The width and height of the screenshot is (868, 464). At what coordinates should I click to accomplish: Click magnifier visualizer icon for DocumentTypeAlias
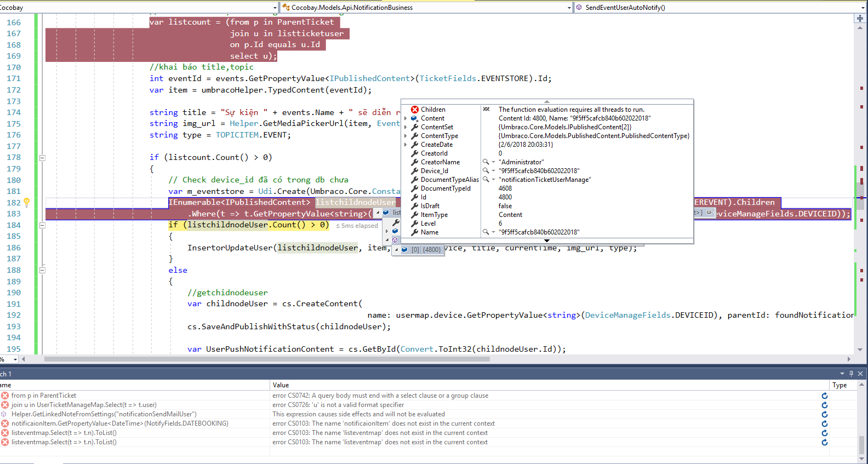tap(486, 180)
